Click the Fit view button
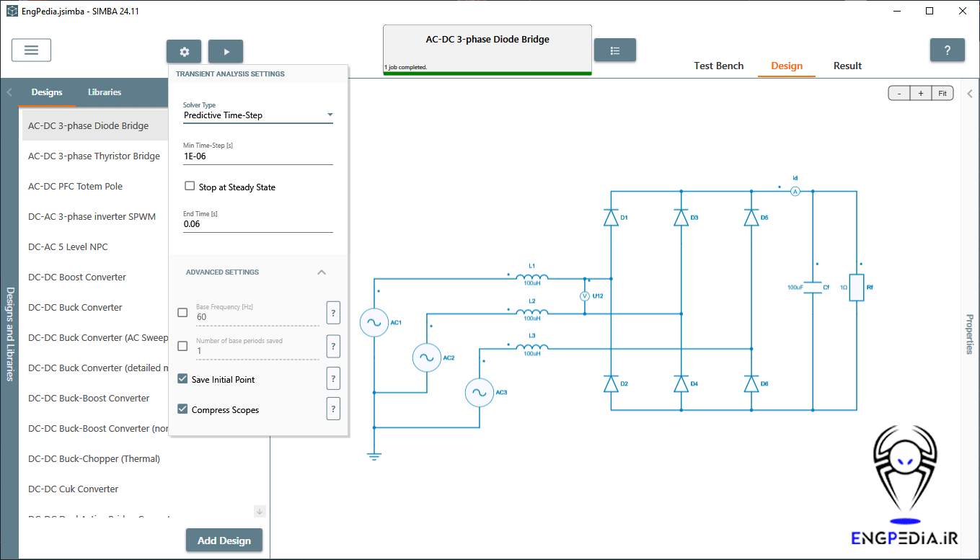Viewport: 980px width, 560px height. click(943, 94)
